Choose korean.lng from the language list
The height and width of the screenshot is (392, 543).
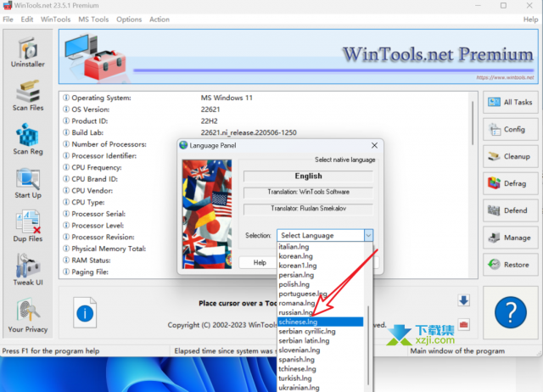tap(321, 256)
